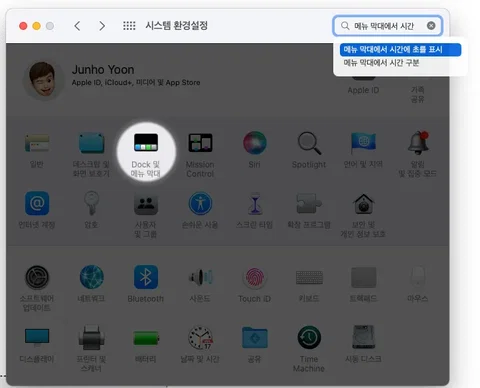Open 데스크탑 및 화면 보호기 pane

tap(91, 154)
